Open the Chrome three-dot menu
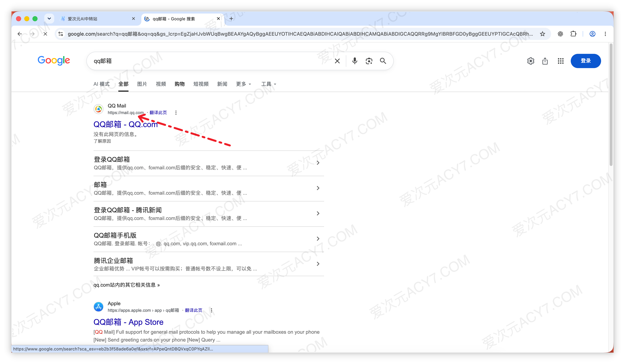 click(x=605, y=34)
